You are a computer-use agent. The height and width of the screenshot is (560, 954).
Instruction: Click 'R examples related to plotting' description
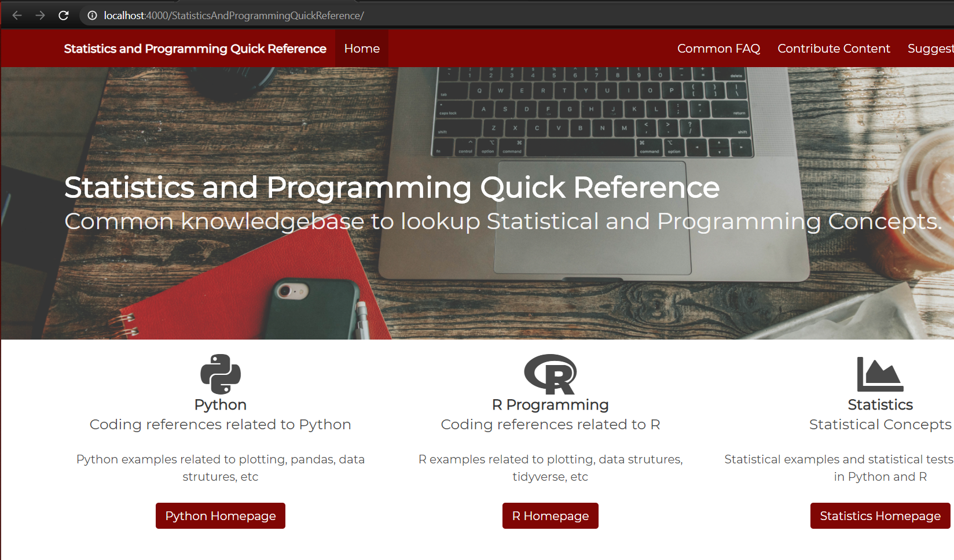click(x=551, y=468)
